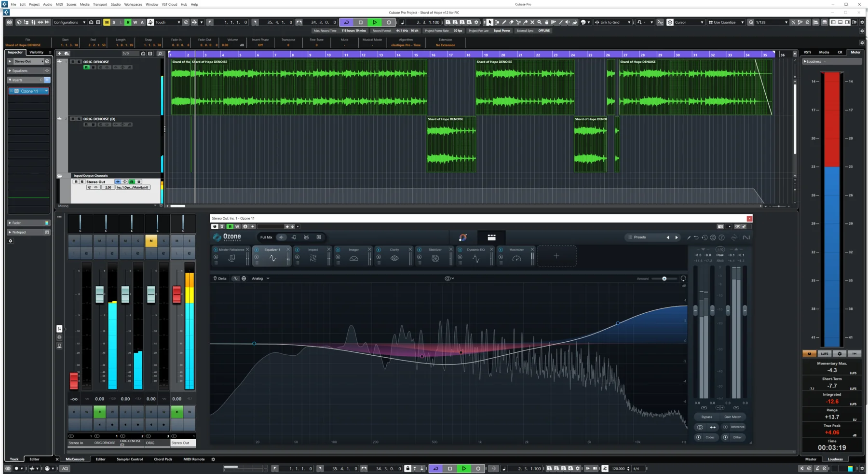The image size is (868, 474).
Task: Open Ozone help question mark icon
Action: (721, 237)
